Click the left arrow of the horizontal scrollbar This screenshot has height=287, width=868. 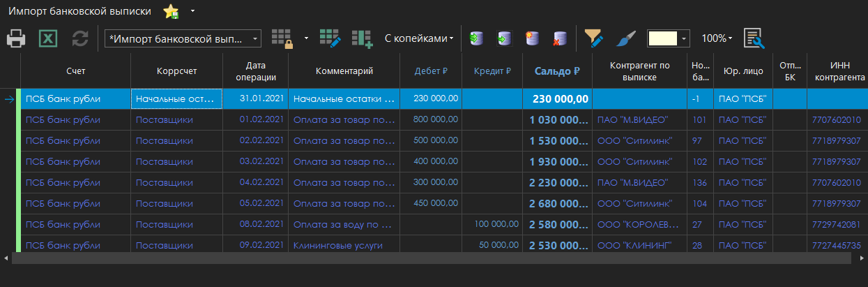6,258
